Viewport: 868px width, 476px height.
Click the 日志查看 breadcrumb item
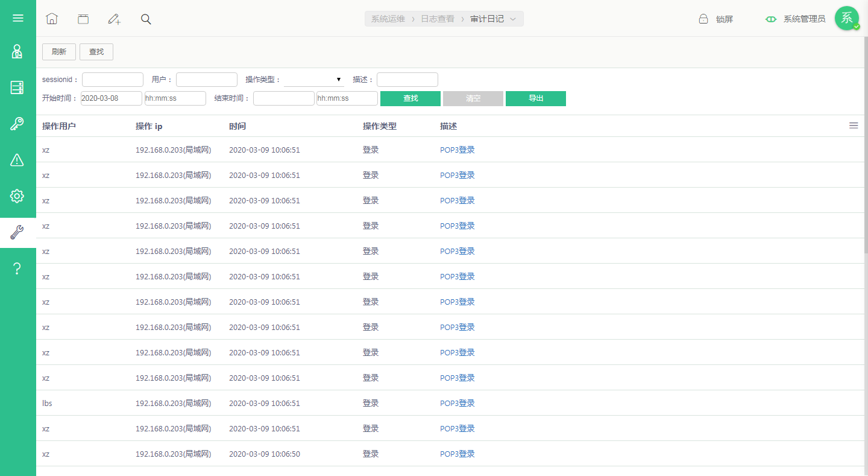click(438, 19)
